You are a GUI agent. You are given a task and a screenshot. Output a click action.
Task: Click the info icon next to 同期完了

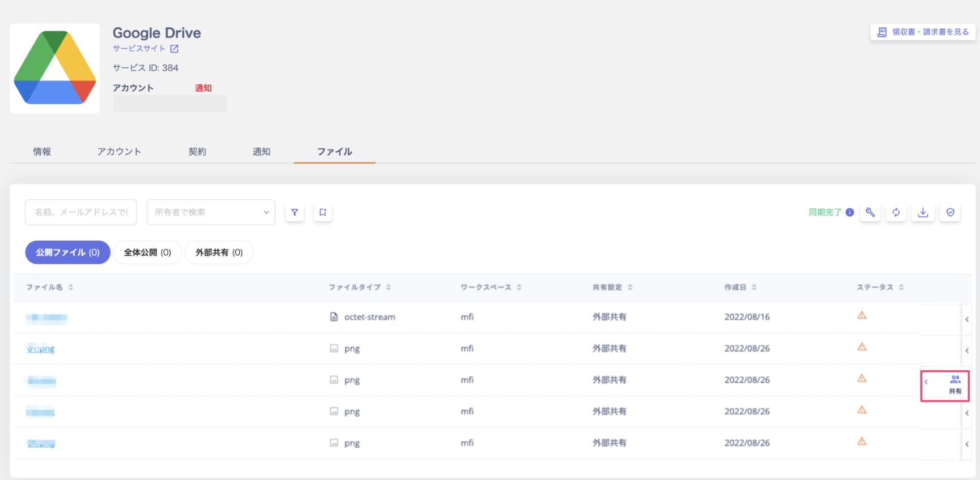850,213
